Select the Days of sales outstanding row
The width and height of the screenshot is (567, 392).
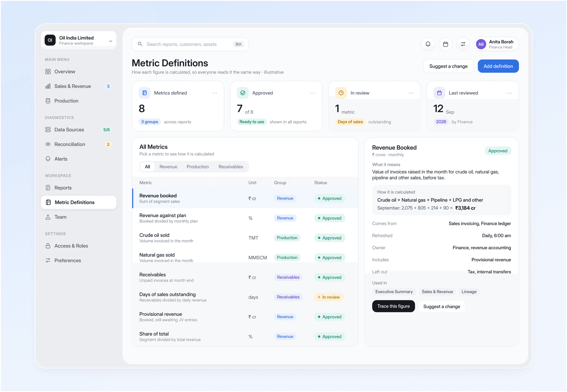(245, 297)
